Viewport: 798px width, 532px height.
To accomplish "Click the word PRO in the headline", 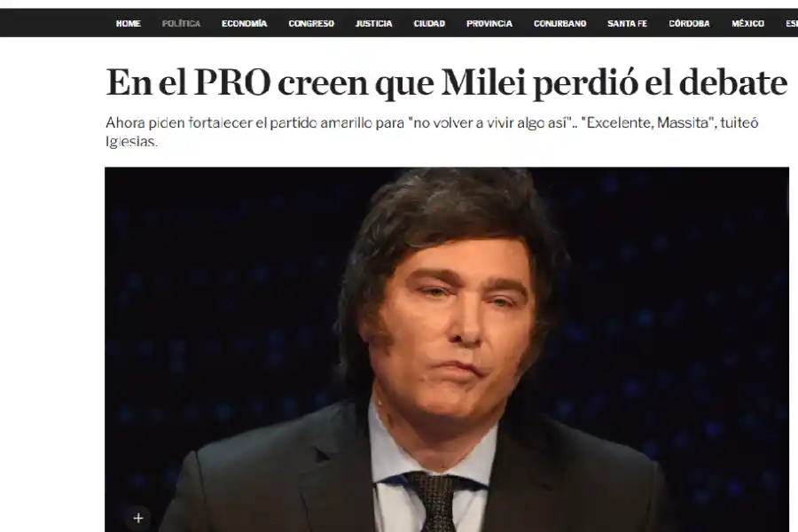I will pyautogui.click(x=231, y=82).
